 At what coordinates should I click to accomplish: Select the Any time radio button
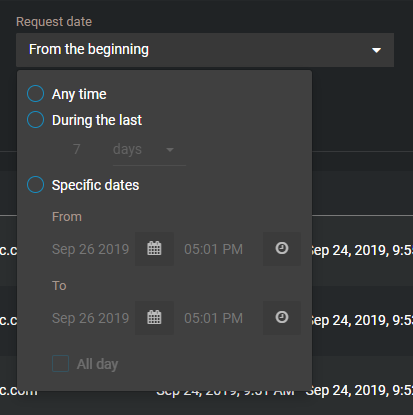35,94
